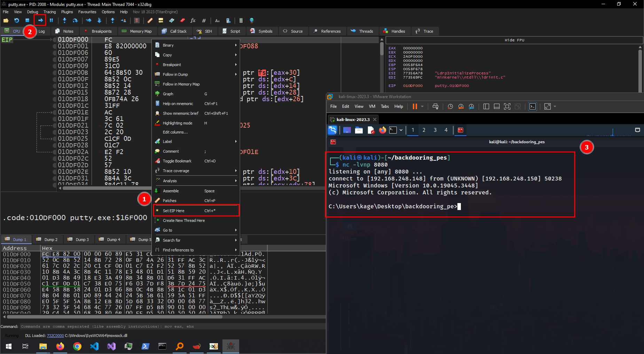Click the Step Over icon
The width and height of the screenshot is (644, 354).
(75, 21)
